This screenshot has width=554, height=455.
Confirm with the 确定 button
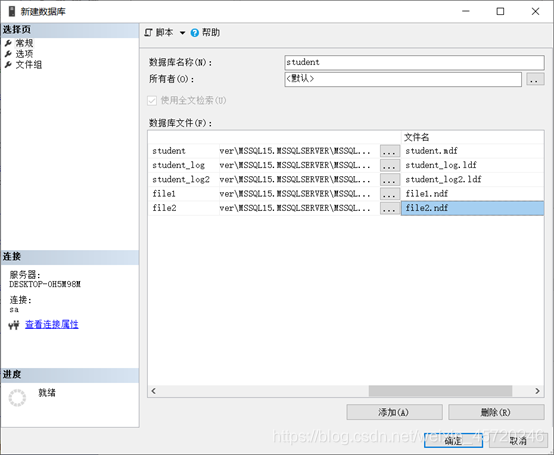(453, 441)
